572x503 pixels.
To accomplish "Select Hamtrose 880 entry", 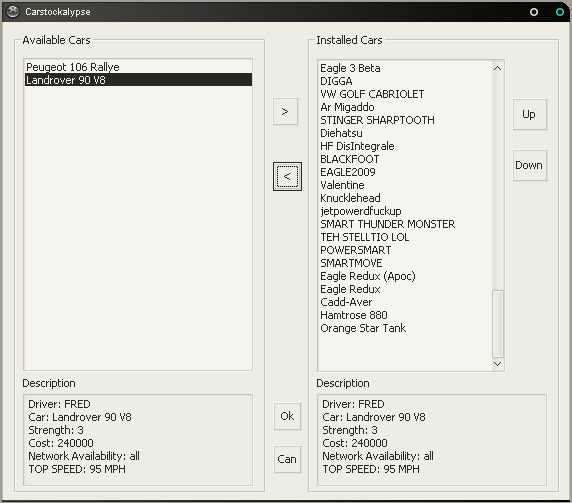I will pyautogui.click(x=405, y=315).
